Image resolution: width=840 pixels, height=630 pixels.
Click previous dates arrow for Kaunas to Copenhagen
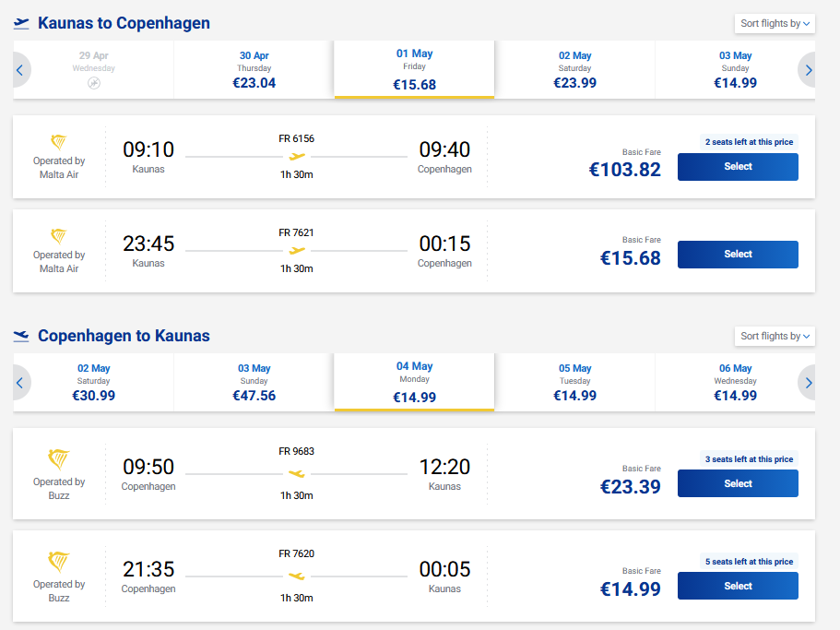19,70
